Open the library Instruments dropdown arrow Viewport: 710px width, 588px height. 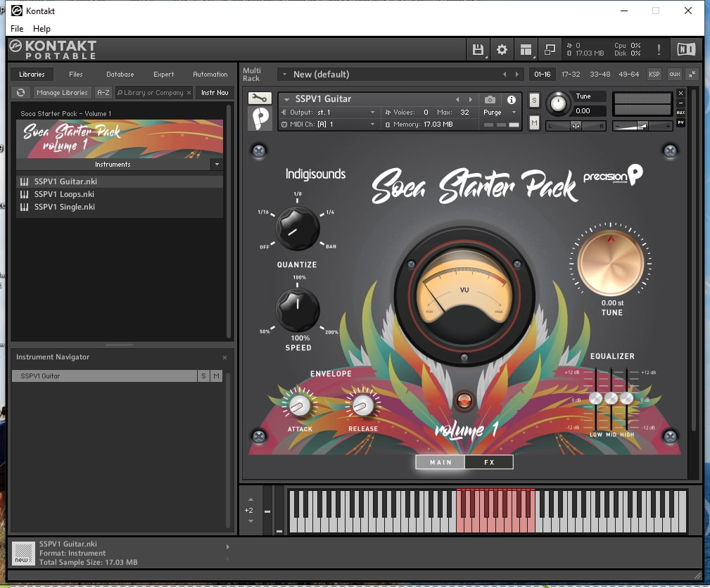pos(217,165)
